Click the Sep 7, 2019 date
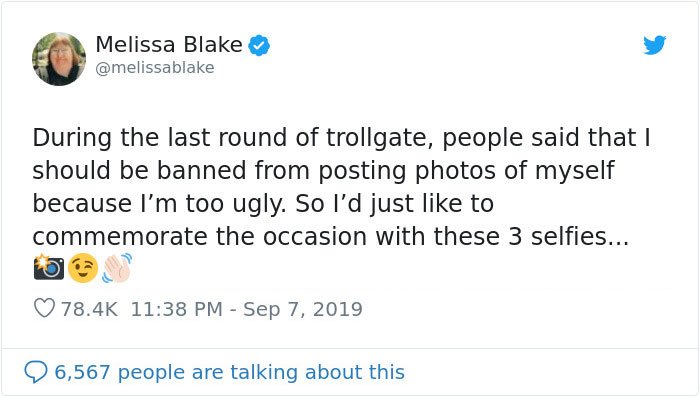700x397 pixels. click(303, 309)
